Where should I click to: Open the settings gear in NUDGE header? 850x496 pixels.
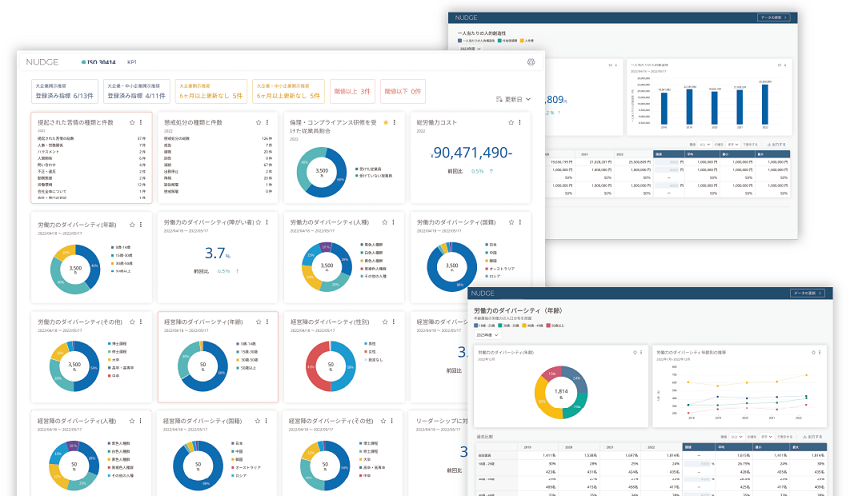click(x=531, y=62)
